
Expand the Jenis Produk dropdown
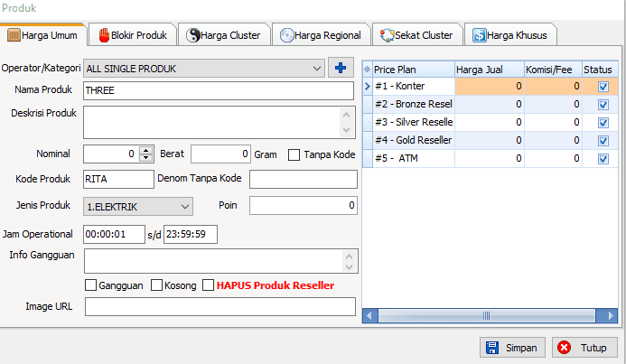185,206
